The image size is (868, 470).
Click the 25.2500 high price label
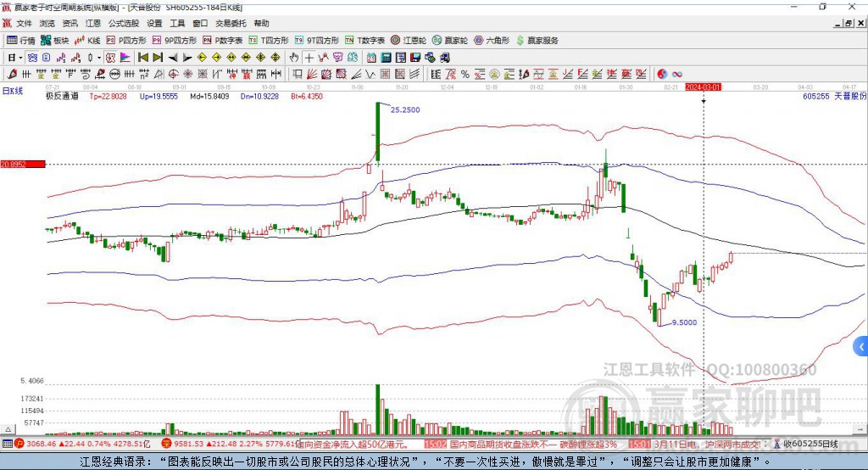(405, 109)
